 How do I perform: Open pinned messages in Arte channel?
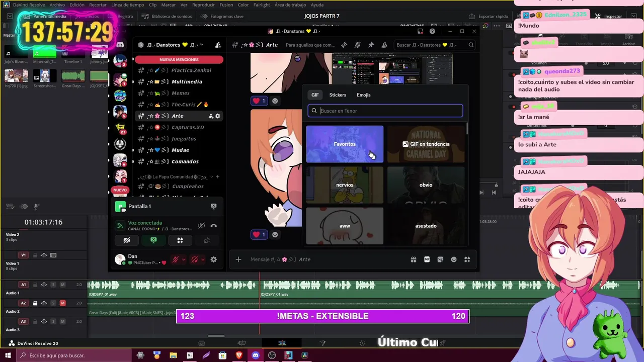[x=371, y=45]
